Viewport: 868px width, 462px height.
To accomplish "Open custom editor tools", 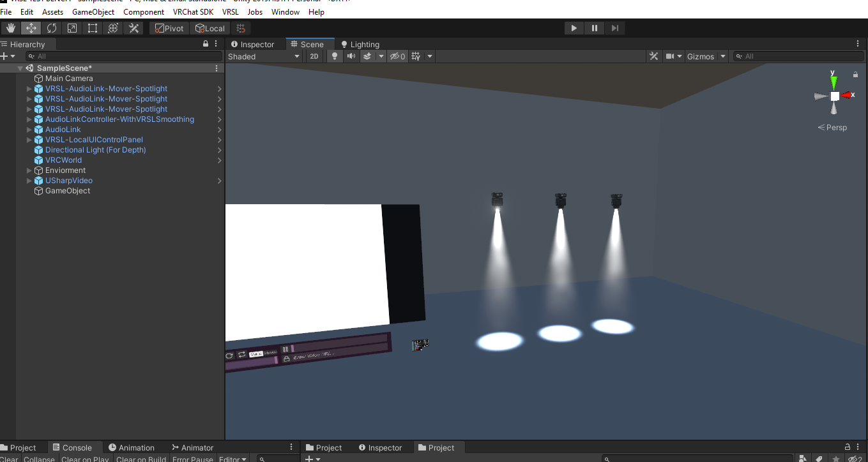I will point(133,28).
